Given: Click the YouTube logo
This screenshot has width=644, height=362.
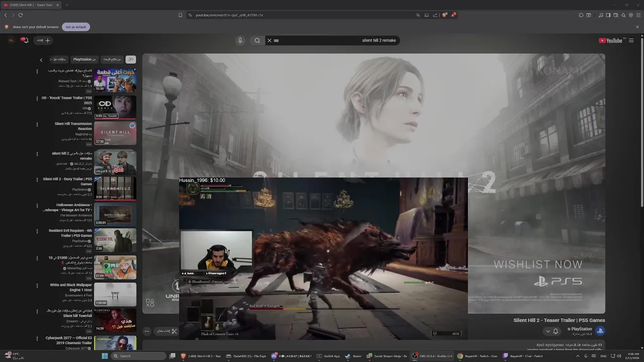Looking at the screenshot, I should tap(611, 41).
